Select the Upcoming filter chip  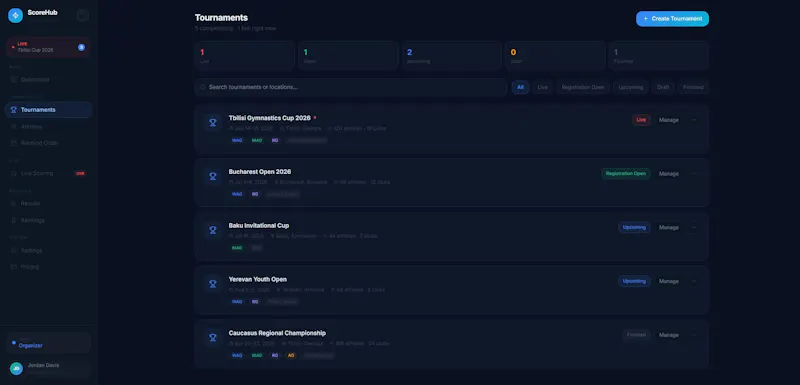coord(631,87)
